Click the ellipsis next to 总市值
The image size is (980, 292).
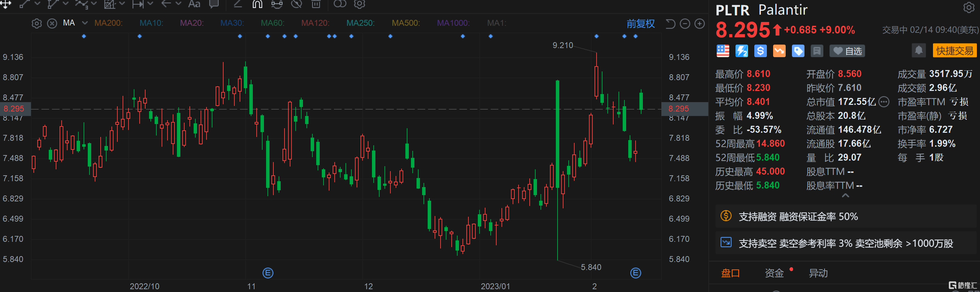(x=884, y=102)
